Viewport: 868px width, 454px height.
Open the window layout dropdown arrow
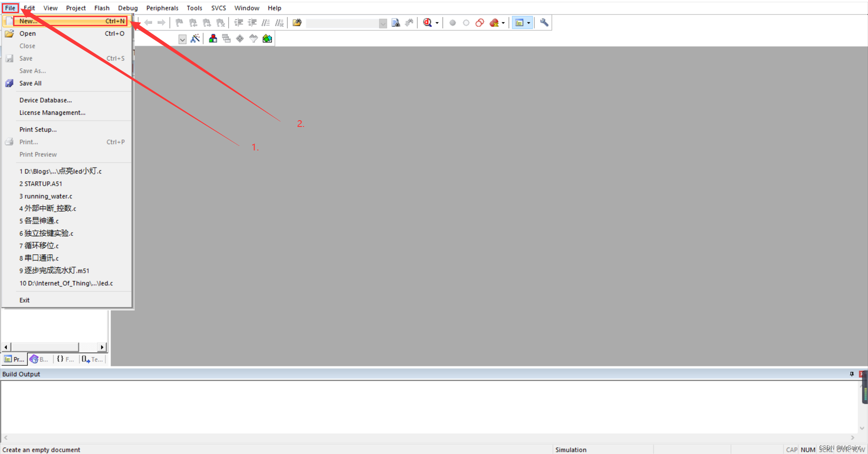[x=528, y=23]
